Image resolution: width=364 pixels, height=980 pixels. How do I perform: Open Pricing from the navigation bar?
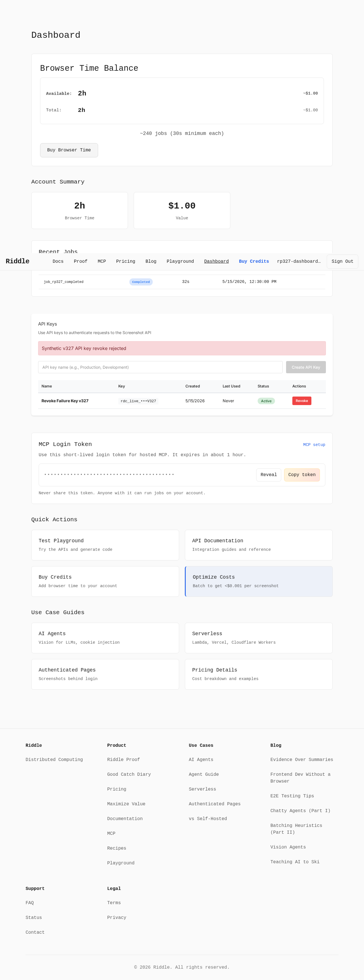[x=126, y=261]
